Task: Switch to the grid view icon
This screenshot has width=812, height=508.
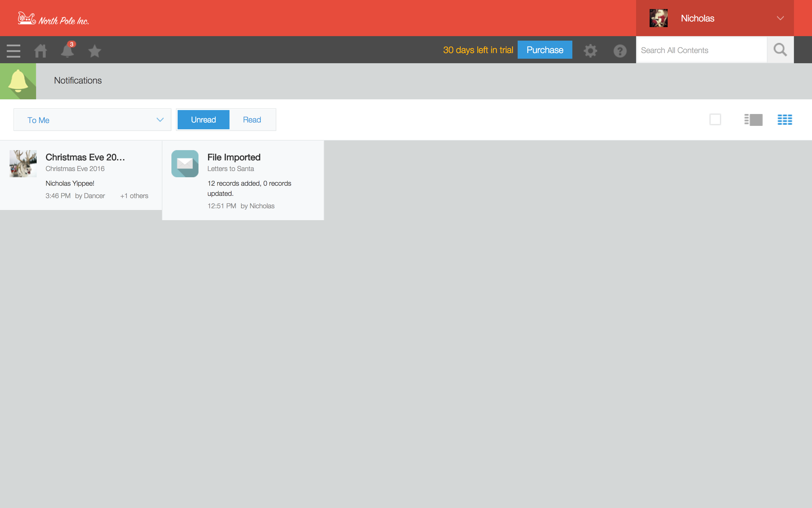Action: click(x=785, y=120)
